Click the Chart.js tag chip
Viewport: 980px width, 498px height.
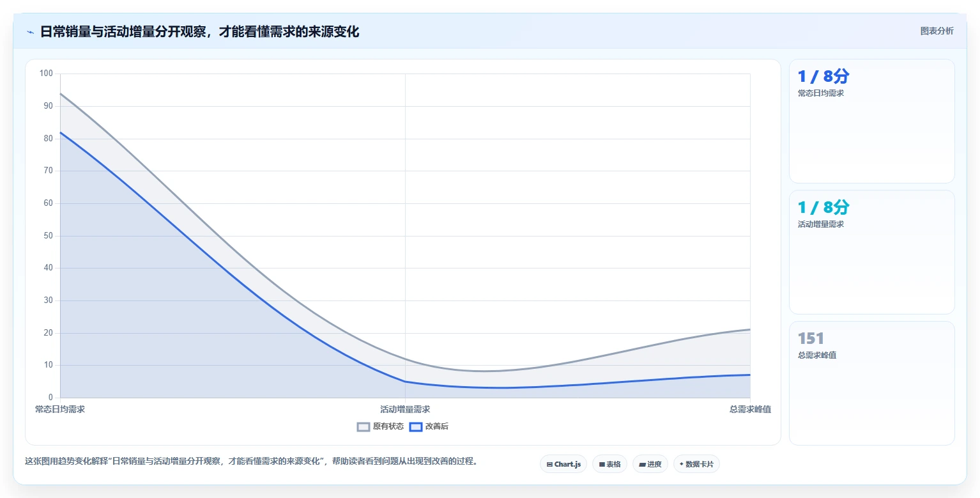[563, 464]
